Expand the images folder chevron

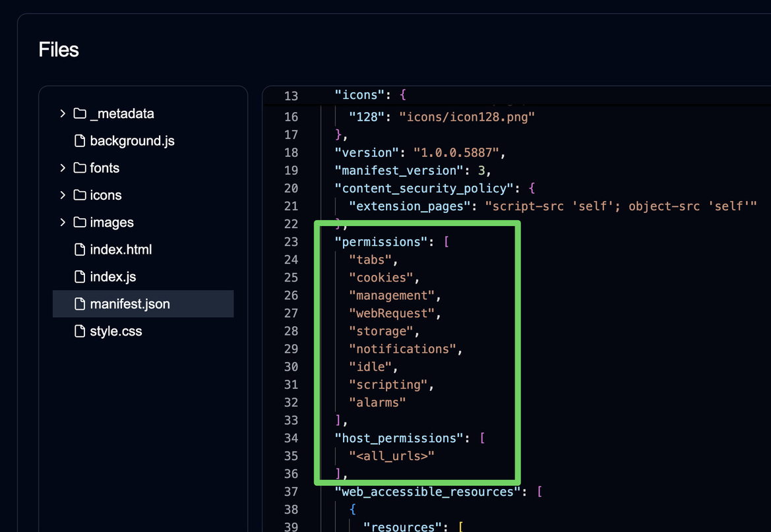63,223
